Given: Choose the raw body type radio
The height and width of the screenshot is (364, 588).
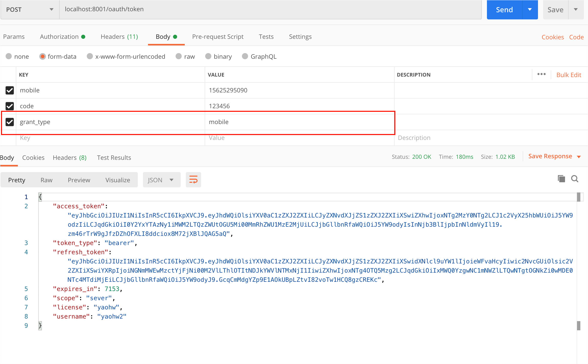Looking at the screenshot, I should (179, 56).
